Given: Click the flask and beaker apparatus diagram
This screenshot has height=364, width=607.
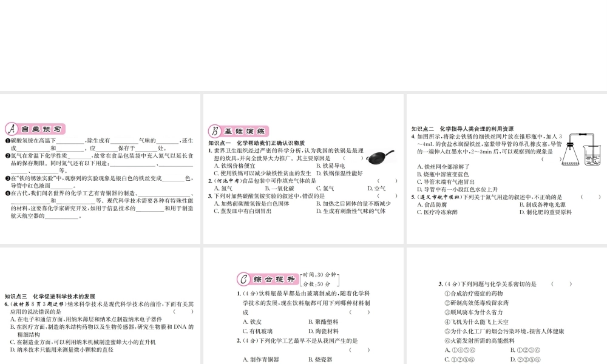Looking at the screenshot, I should pos(582,150).
